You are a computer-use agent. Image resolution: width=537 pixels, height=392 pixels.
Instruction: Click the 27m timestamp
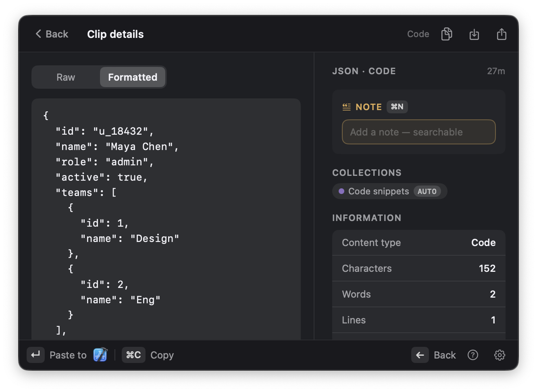[496, 71]
